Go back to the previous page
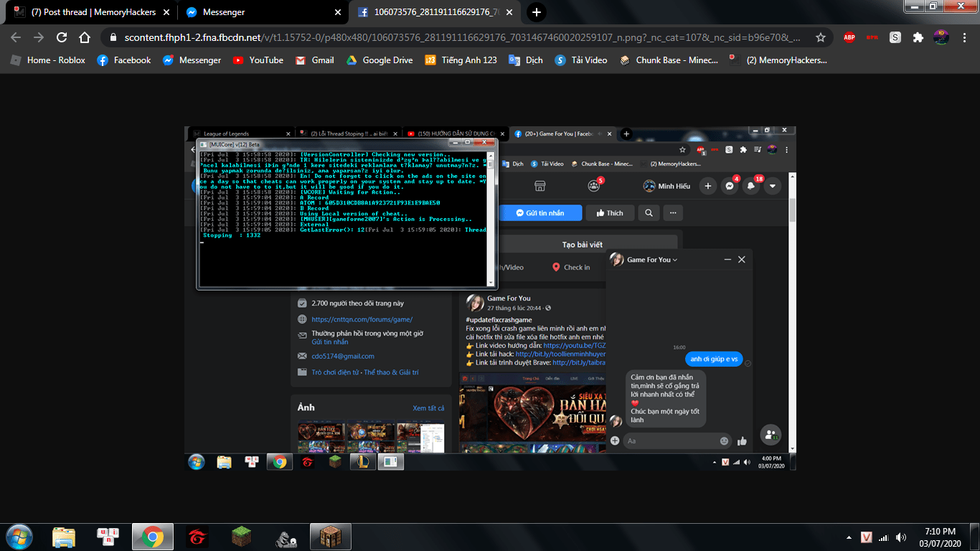Viewport: 980px width, 551px height. point(16,37)
